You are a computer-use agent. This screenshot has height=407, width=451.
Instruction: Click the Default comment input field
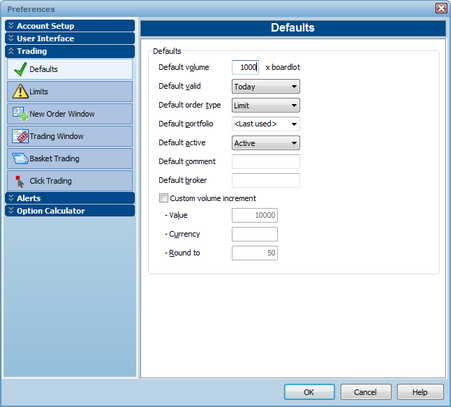(266, 161)
